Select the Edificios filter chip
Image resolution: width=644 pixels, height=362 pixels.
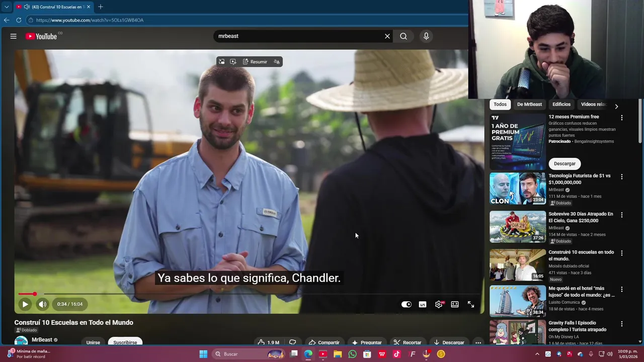pyautogui.click(x=561, y=105)
